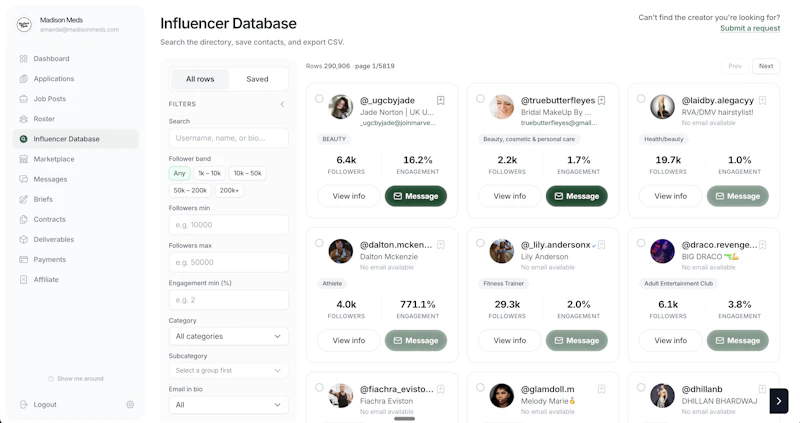Click the Contracts document icon
Viewport: 800px width, 423px height.
tap(23, 219)
